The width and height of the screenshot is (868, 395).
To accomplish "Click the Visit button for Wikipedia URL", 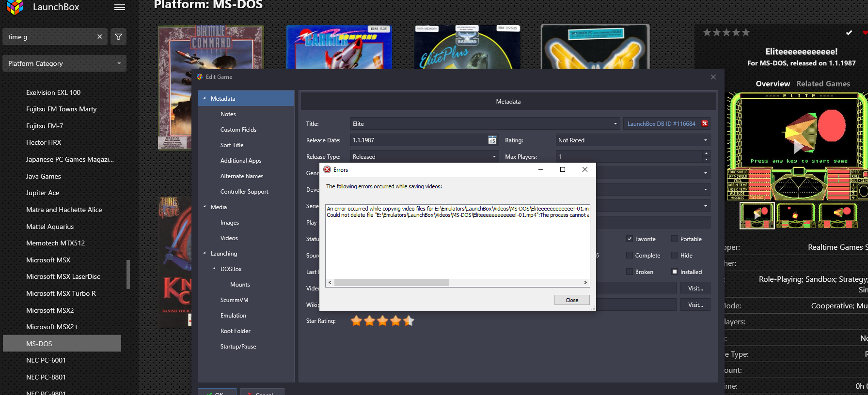I will pyautogui.click(x=695, y=305).
